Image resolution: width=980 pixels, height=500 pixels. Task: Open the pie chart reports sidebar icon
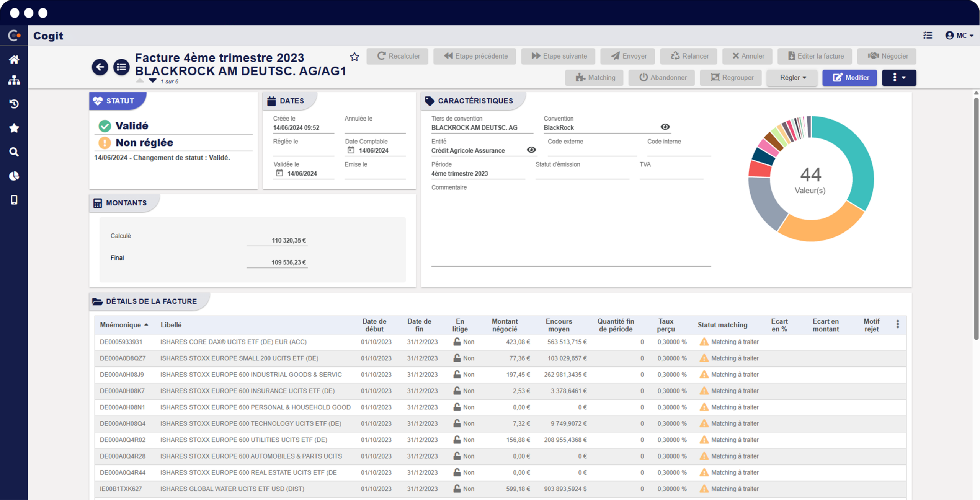pyautogui.click(x=14, y=176)
